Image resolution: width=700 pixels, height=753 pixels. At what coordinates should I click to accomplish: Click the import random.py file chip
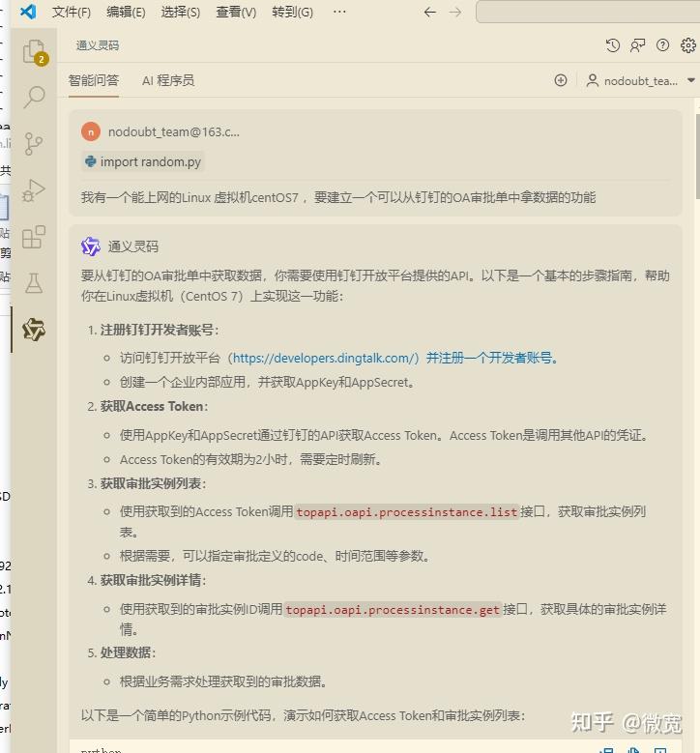point(143,161)
